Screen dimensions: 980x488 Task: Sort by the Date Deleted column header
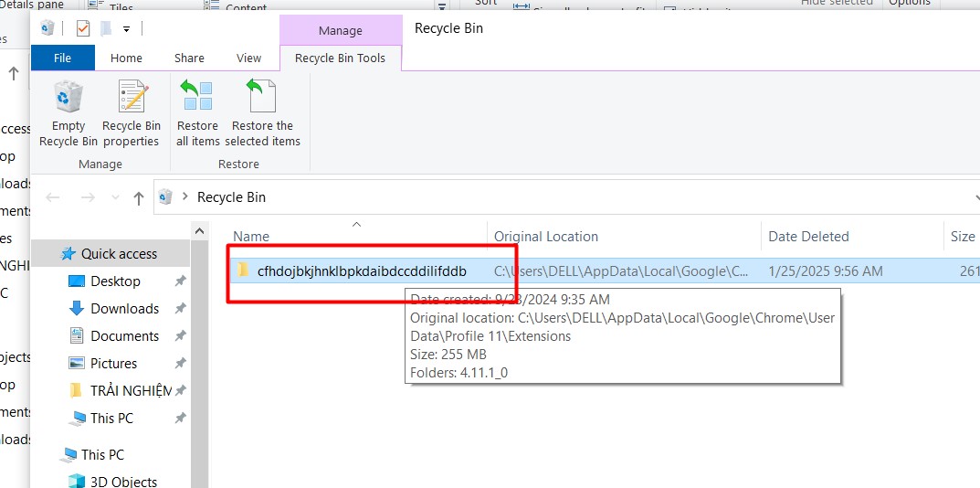click(808, 237)
